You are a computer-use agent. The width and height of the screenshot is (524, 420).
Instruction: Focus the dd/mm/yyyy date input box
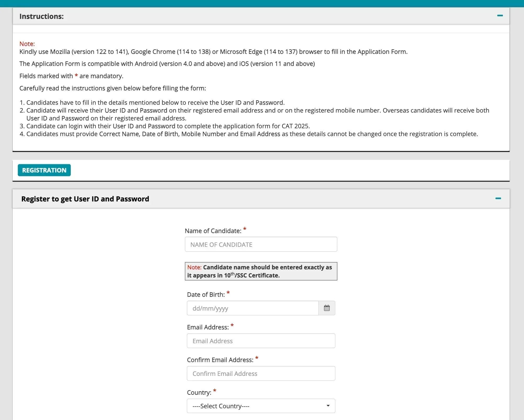pyautogui.click(x=252, y=308)
